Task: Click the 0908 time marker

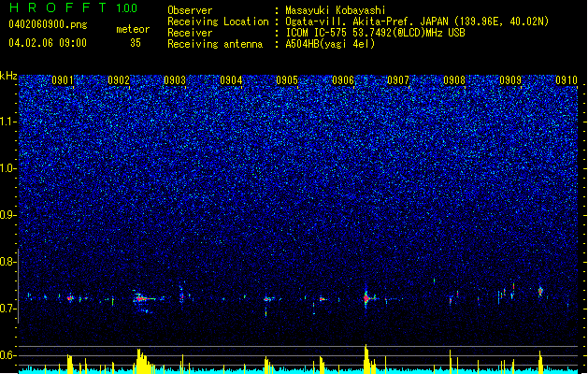Action: [x=454, y=80]
